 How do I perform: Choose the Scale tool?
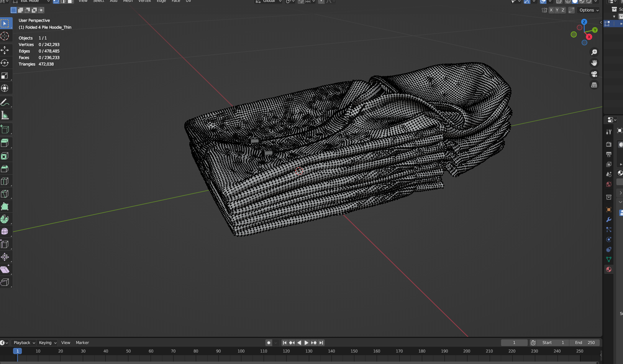(x=5, y=75)
